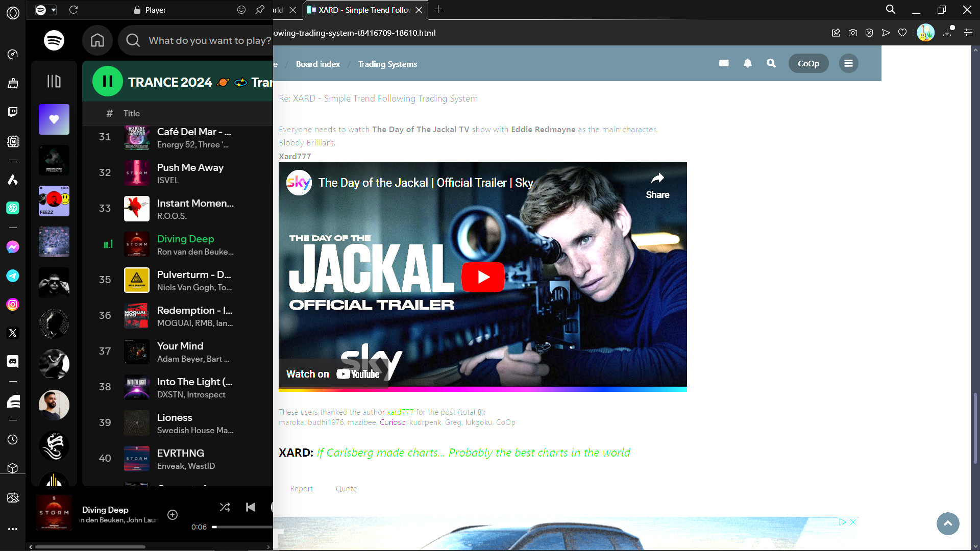
Task: Pin the Player sidebar panel
Action: click(x=260, y=10)
